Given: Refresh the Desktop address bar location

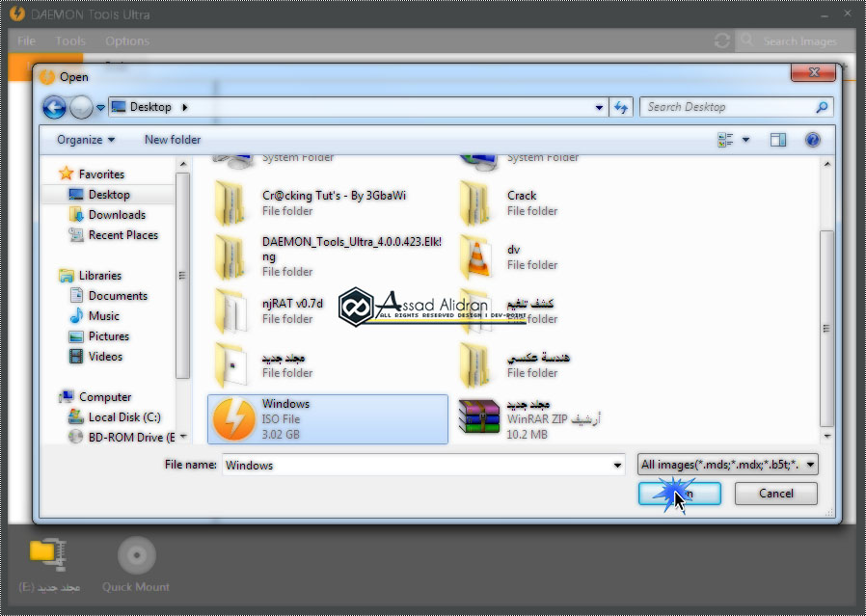Looking at the screenshot, I should tap(621, 107).
